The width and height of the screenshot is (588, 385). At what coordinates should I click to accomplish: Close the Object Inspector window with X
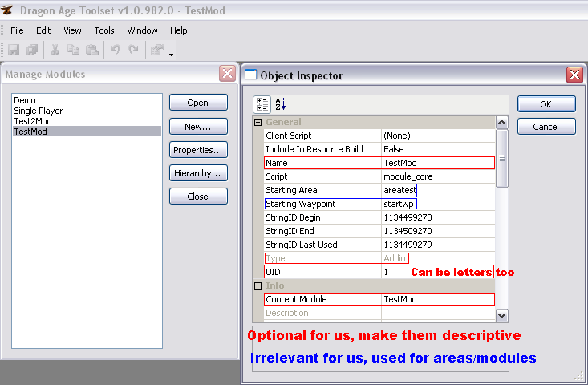pyautogui.click(x=574, y=75)
